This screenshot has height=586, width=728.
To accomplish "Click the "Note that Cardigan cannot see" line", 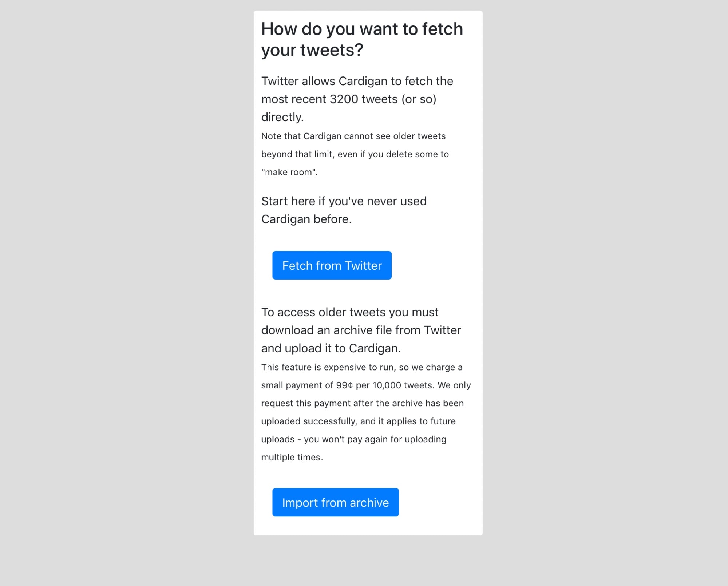I will click(353, 136).
